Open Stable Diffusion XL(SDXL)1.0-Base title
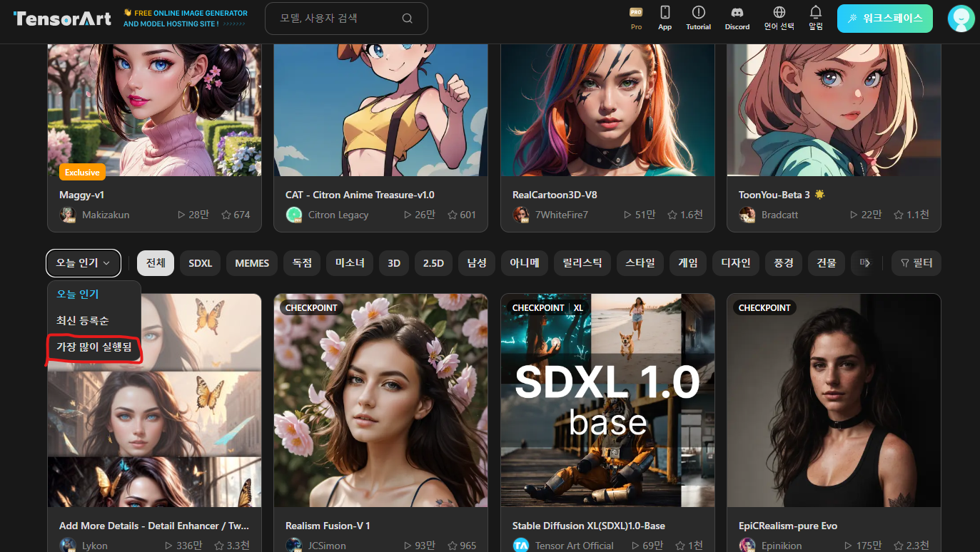The image size is (980, 552). [589, 526]
